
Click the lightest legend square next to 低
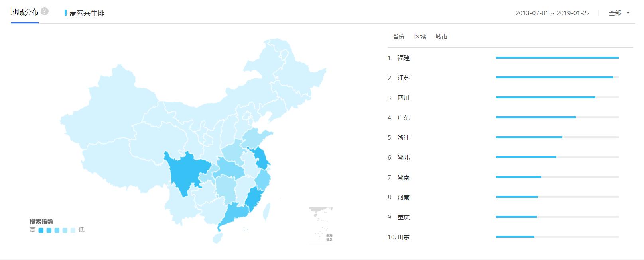73,230
